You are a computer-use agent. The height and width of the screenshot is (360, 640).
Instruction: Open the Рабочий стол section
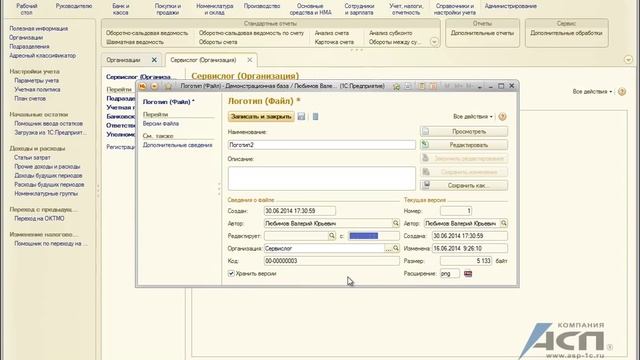click(27, 9)
